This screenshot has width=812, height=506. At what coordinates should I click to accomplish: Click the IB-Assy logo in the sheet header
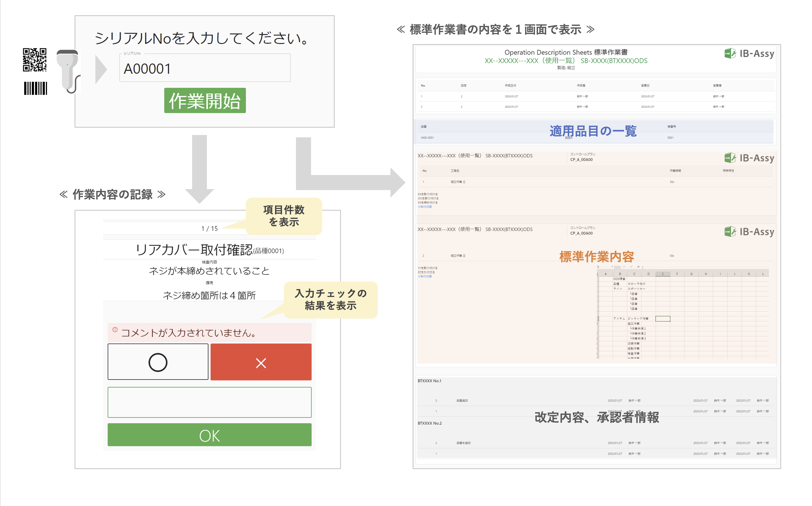tap(749, 54)
